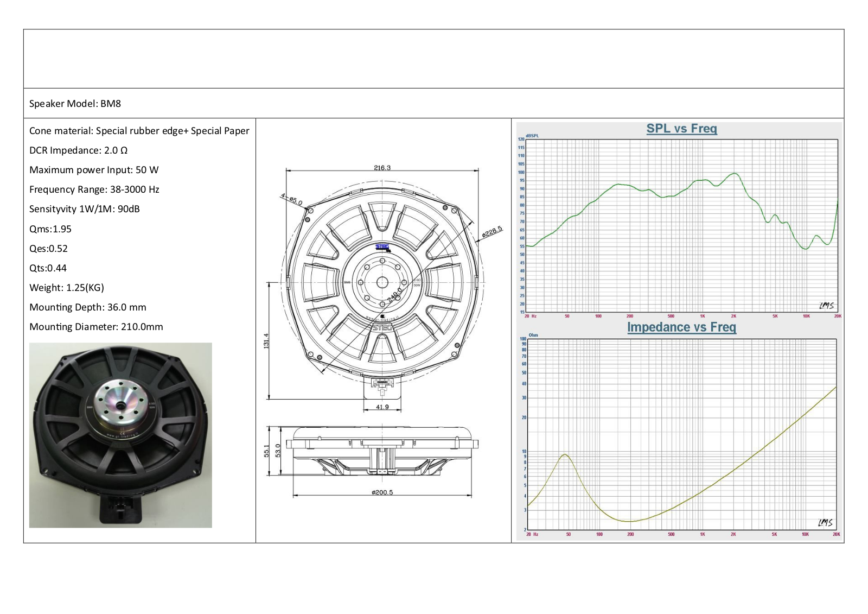This screenshot has width=868, height=614.
Task: Click the 'SPL vs Freq' chart title
Action: 681,129
